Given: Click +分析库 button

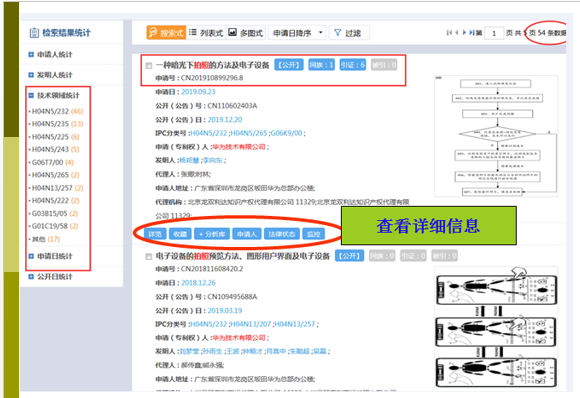Looking at the screenshot, I should (x=212, y=234).
